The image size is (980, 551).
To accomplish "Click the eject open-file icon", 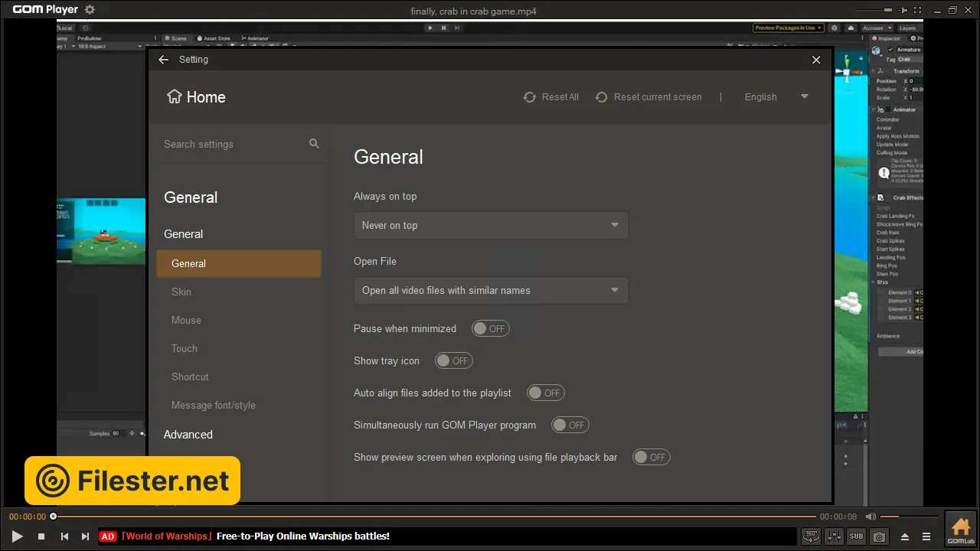I will (x=905, y=536).
